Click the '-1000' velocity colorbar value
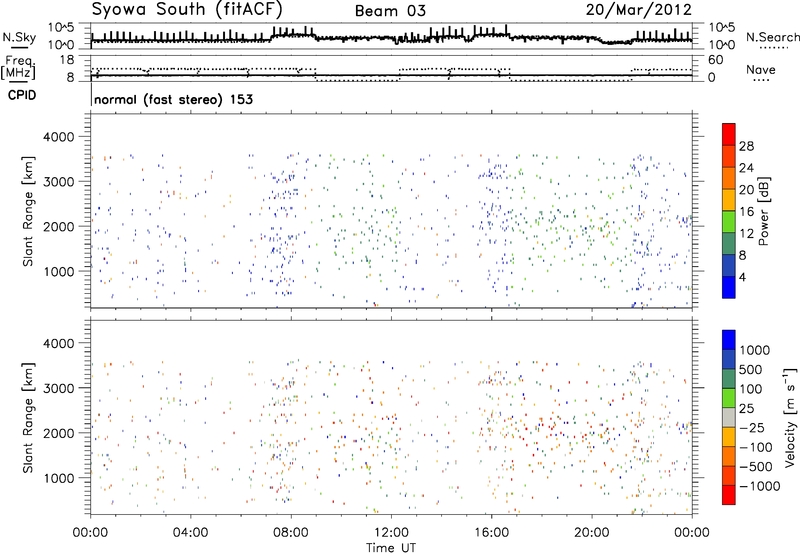800x554 pixels. point(760,486)
